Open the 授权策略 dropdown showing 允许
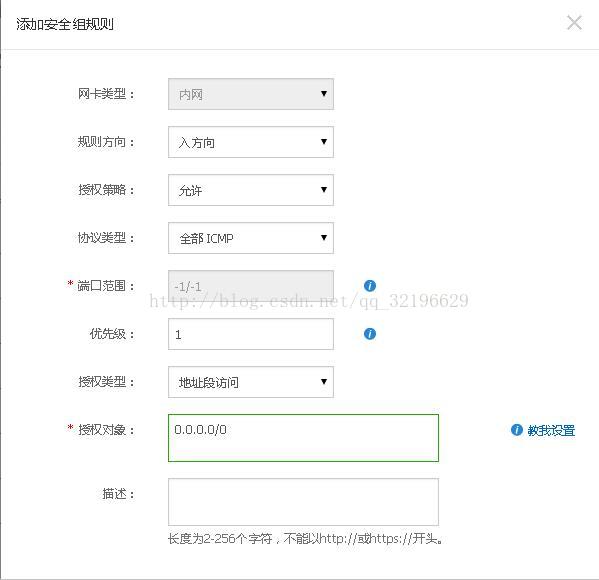This screenshot has height=580, width=599. point(251,190)
